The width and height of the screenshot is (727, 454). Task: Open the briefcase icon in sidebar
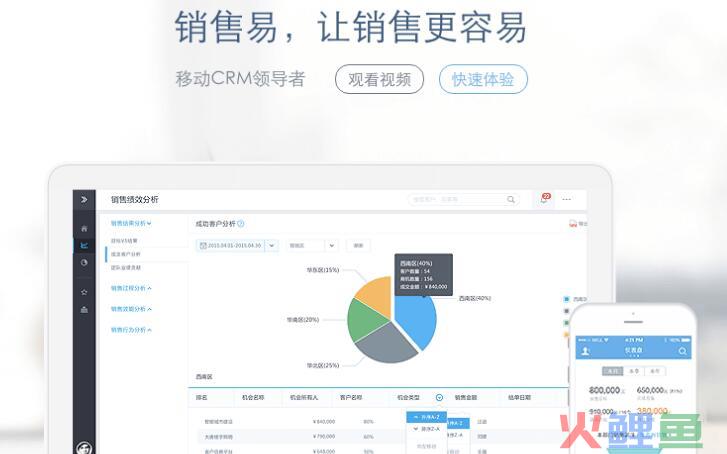(x=84, y=309)
